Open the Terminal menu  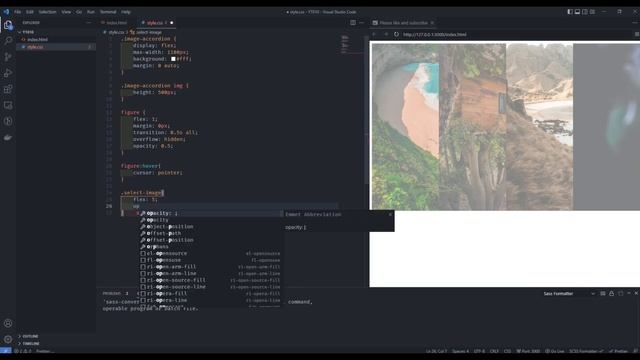[108, 12]
